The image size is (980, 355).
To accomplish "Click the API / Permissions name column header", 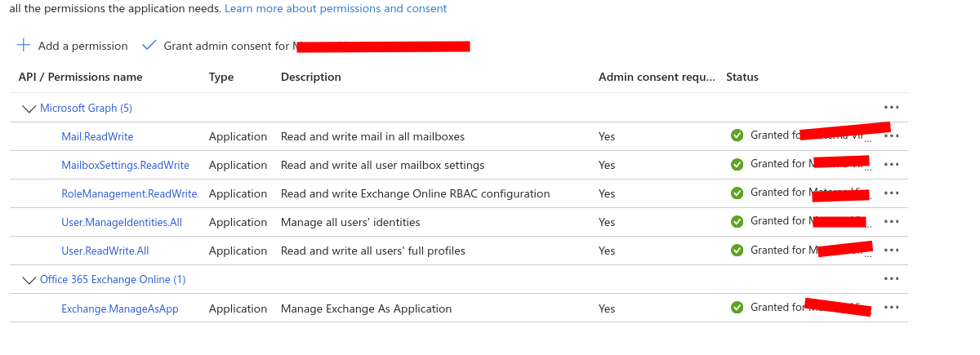I will (x=81, y=77).
